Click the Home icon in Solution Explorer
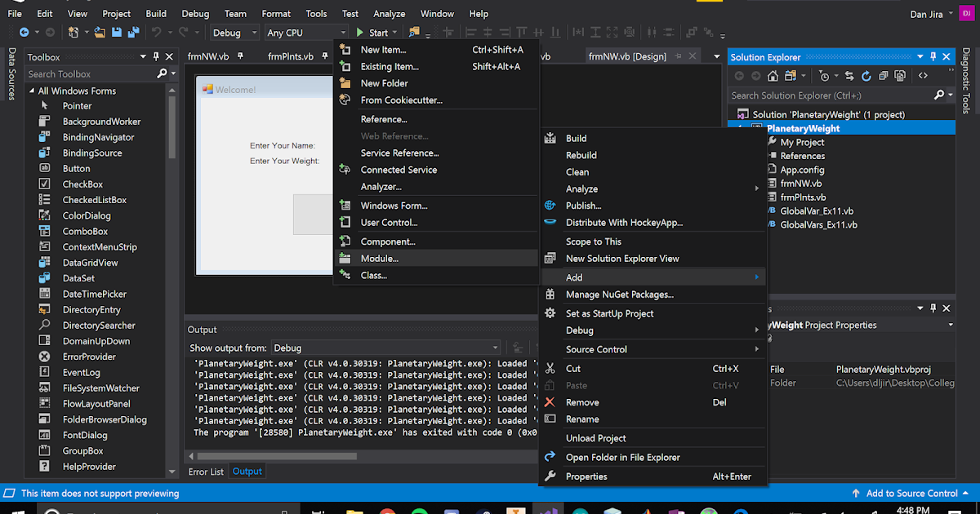 click(x=773, y=74)
